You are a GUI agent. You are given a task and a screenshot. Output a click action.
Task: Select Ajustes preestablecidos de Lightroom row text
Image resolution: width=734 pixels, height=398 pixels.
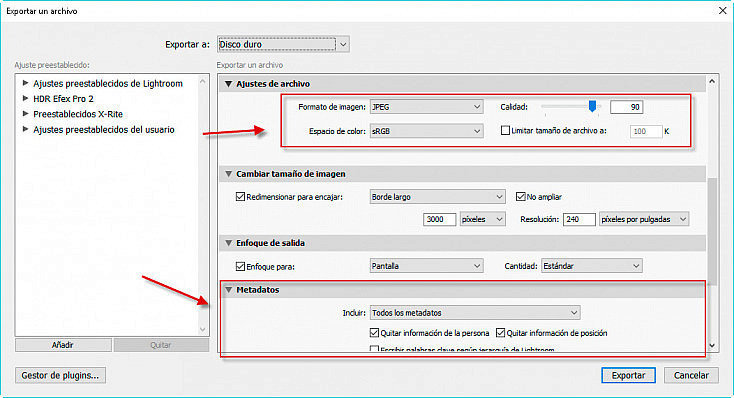108,83
